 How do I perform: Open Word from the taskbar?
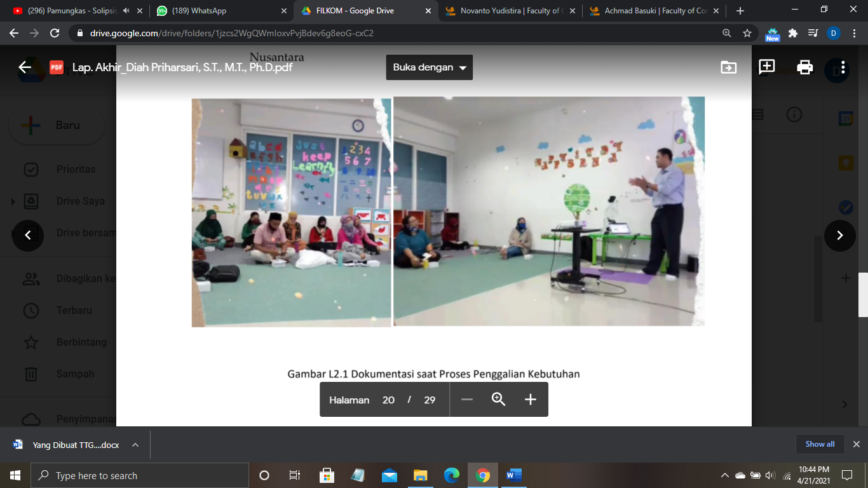[x=514, y=475]
